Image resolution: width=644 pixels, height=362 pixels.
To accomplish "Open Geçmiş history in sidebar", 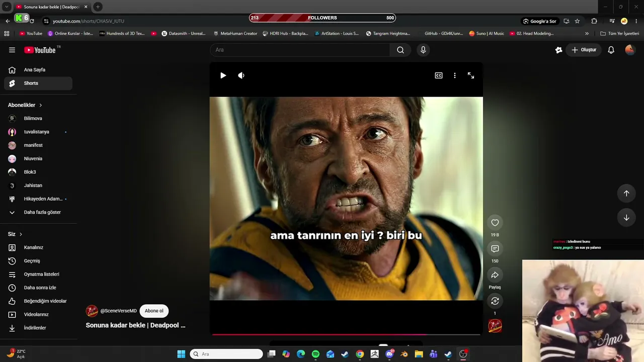I will click(x=38, y=261).
